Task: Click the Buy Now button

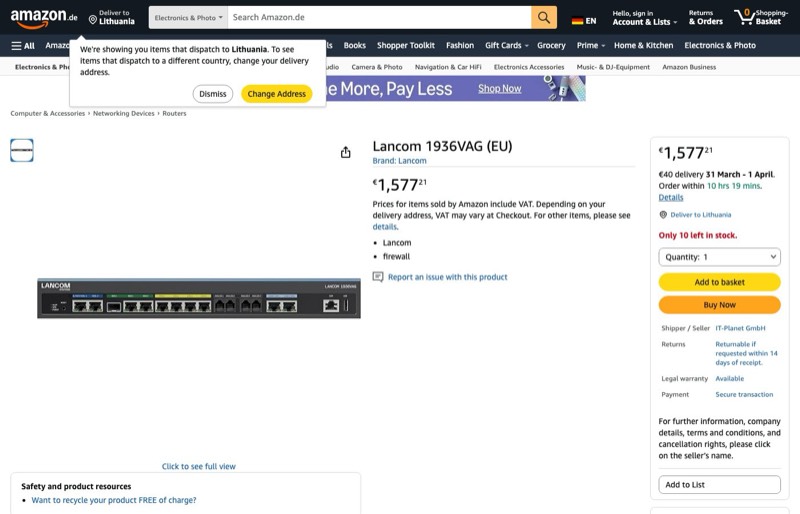Action: (x=719, y=305)
